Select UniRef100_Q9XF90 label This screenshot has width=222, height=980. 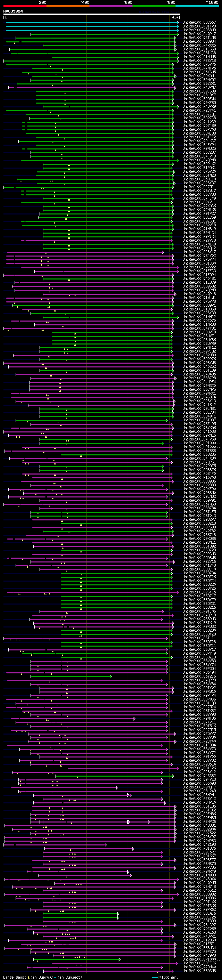[199, 489]
